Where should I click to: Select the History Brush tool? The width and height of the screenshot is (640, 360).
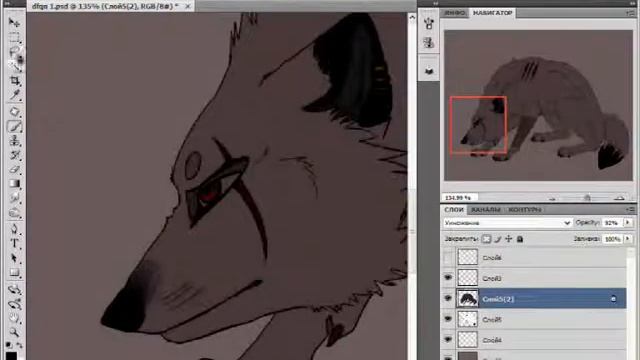tap(14, 155)
